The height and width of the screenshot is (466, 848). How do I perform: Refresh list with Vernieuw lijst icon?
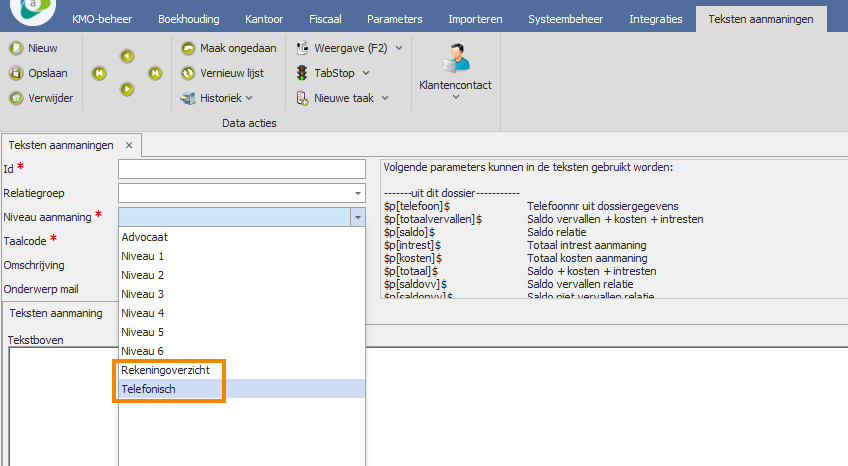[x=189, y=73]
